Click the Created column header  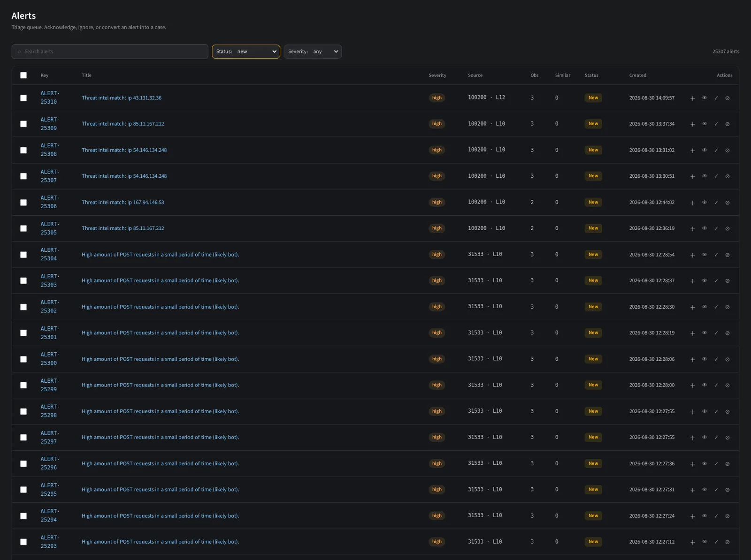coord(638,75)
